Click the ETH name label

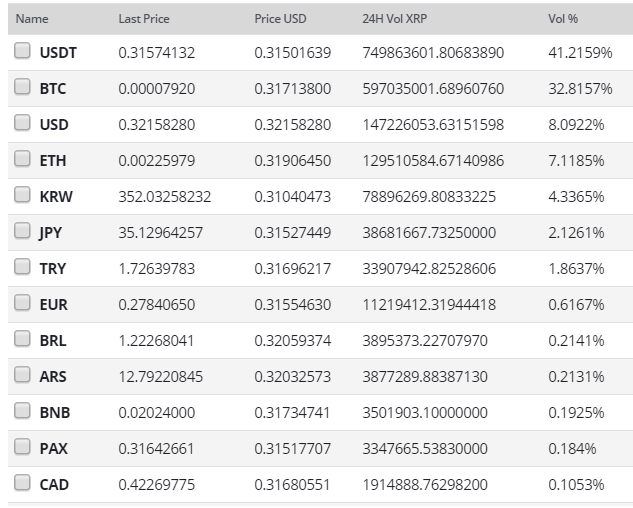point(53,161)
